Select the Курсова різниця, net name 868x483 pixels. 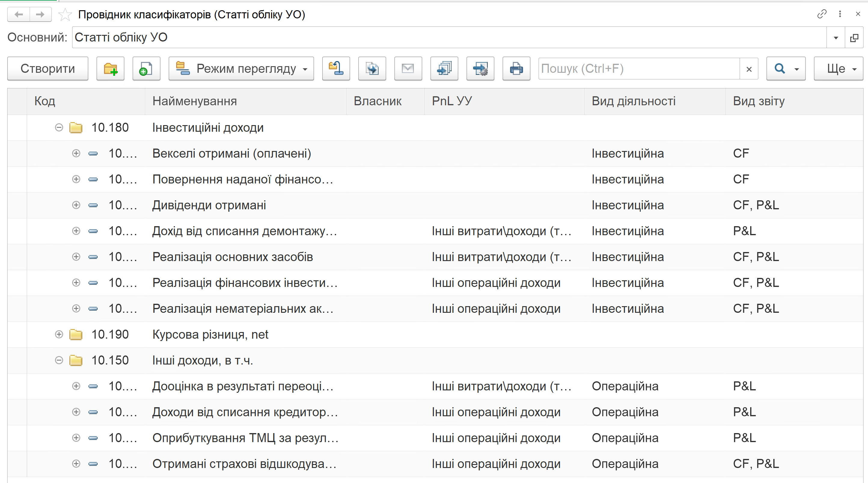[210, 335]
